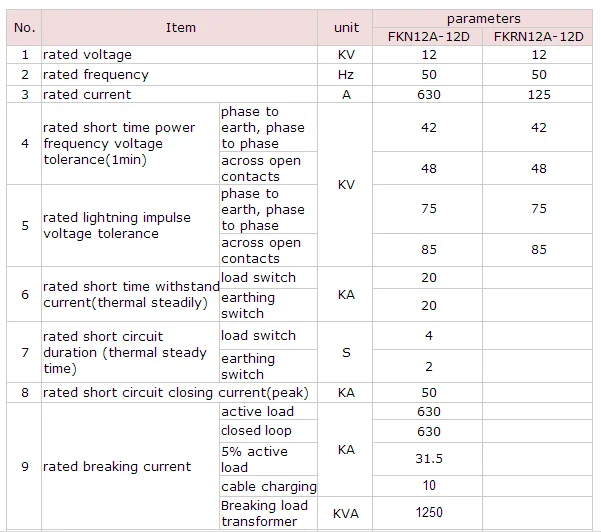Click the "rated voltage" row label
Image resolution: width=601 pixels, height=532 pixels.
tap(87, 55)
